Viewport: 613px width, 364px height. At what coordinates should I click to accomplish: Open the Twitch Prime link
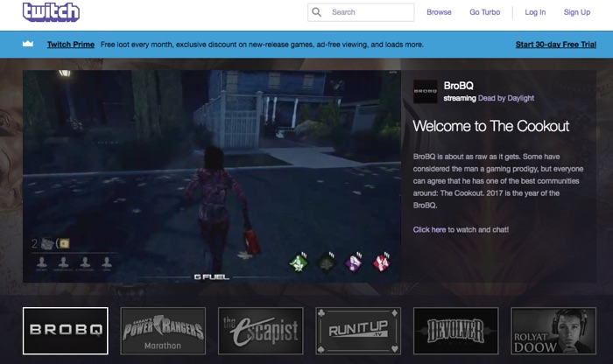pyautogui.click(x=71, y=45)
